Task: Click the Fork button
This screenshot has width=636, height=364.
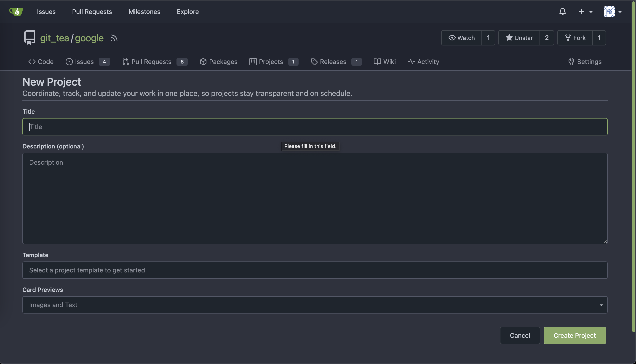Action: click(x=575, y=38)
